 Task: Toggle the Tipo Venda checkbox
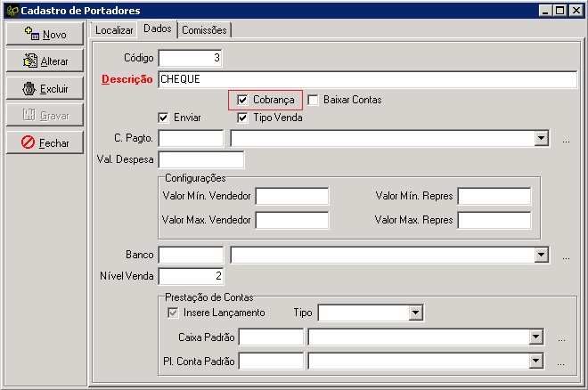[x=242, y=118]
